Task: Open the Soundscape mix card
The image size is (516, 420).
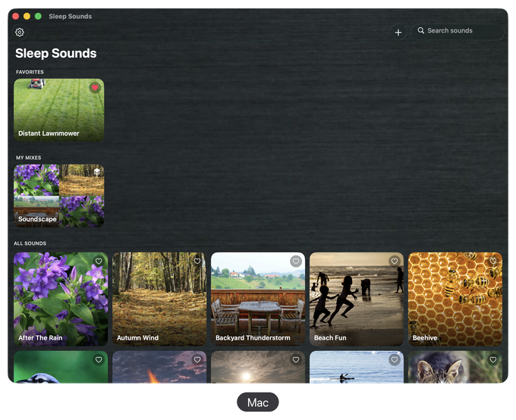Action: tap(59, 196)
